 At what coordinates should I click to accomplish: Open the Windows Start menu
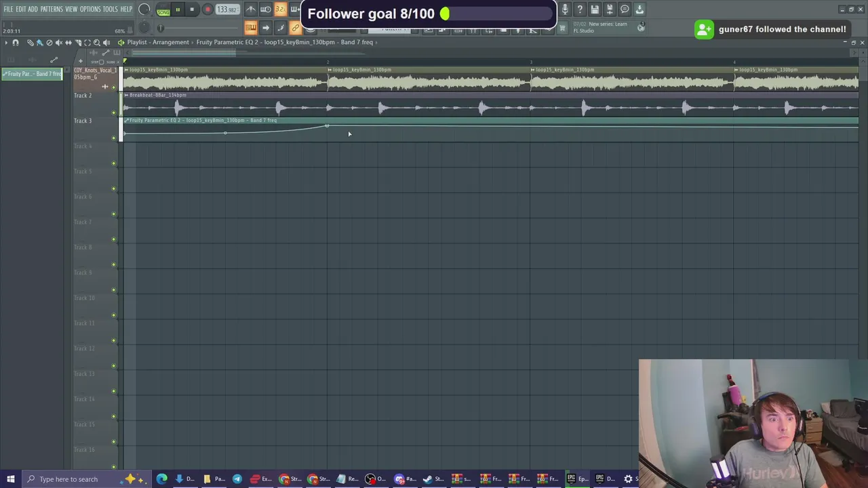click(x=10, y=479)
